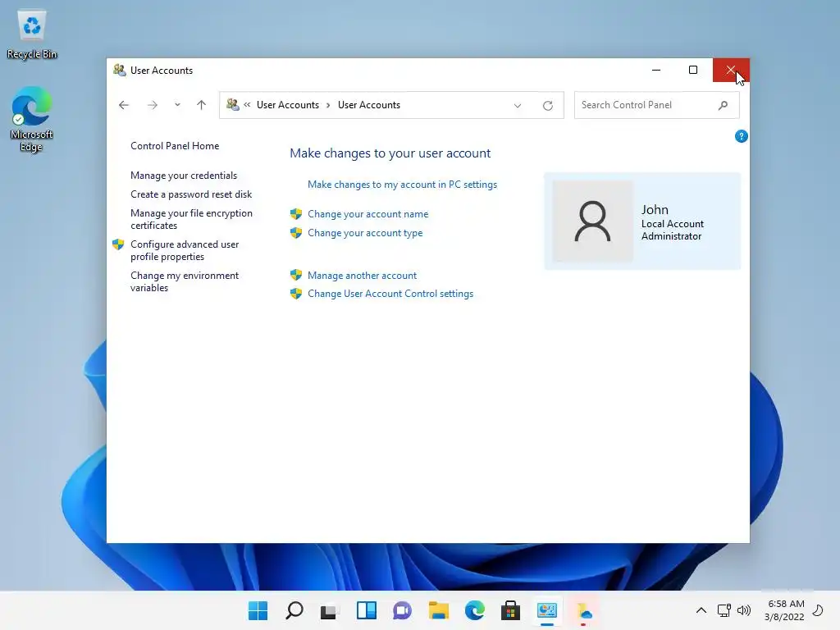Click the User Accounts address bar icon
The image size is (840, 630).
(x=232, y=104)
